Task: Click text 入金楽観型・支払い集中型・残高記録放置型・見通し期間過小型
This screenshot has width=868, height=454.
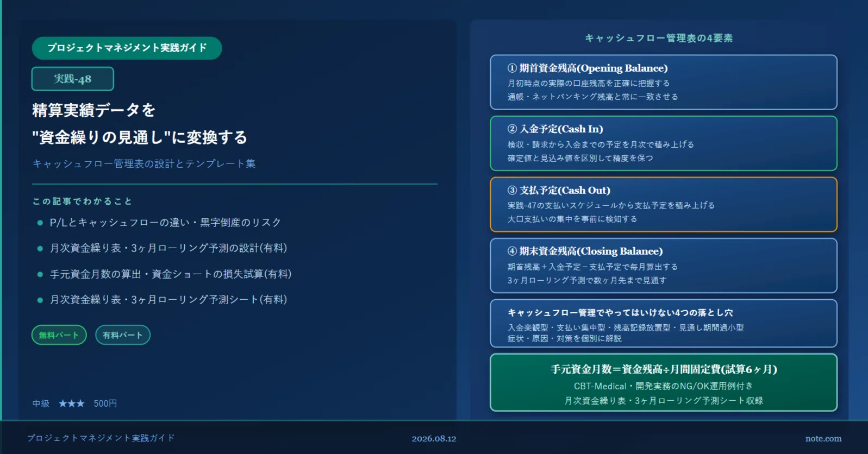Action: pyautogui.click(x=626, y=327)
